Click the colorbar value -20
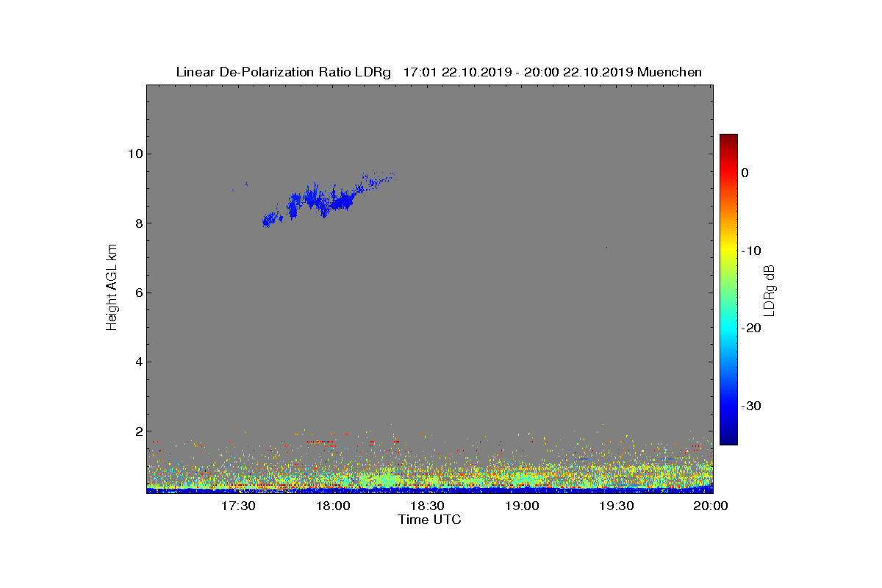Viewport: 882px width, 588px height. coord(750,328)
